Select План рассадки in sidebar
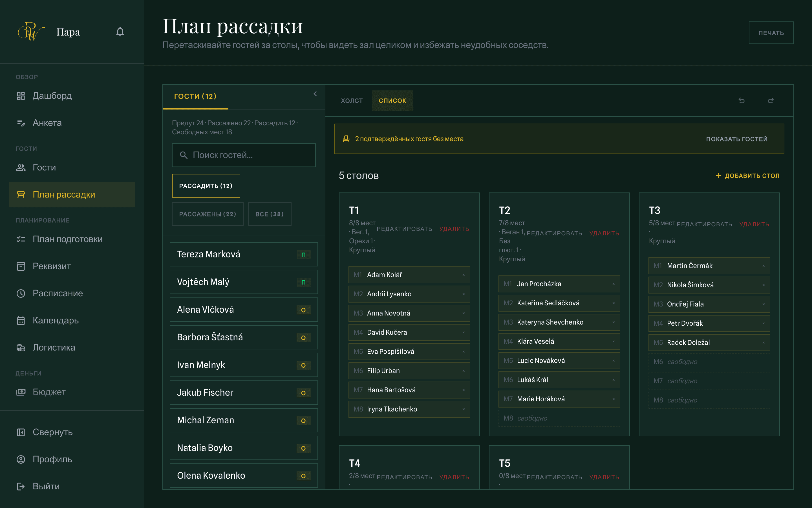The height and width of the screenshot is (508, 812). point(72,194)
